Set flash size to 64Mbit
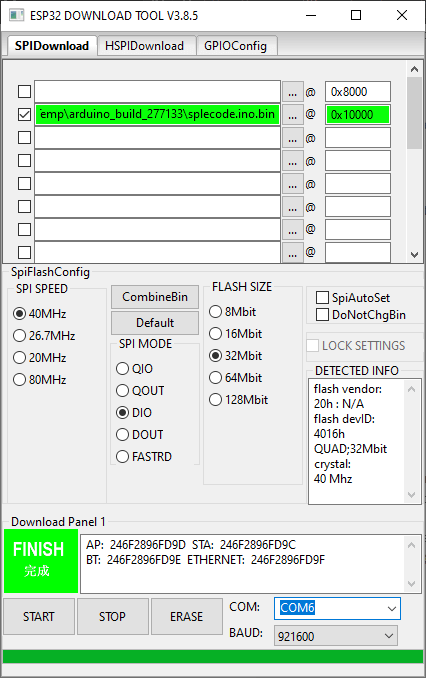 tap(236, 378)
